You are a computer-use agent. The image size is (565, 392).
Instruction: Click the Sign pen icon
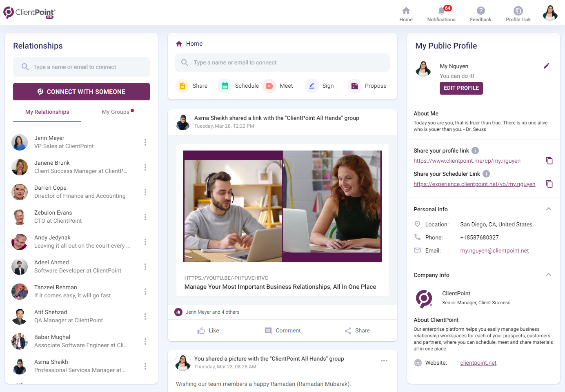(312, 86)
